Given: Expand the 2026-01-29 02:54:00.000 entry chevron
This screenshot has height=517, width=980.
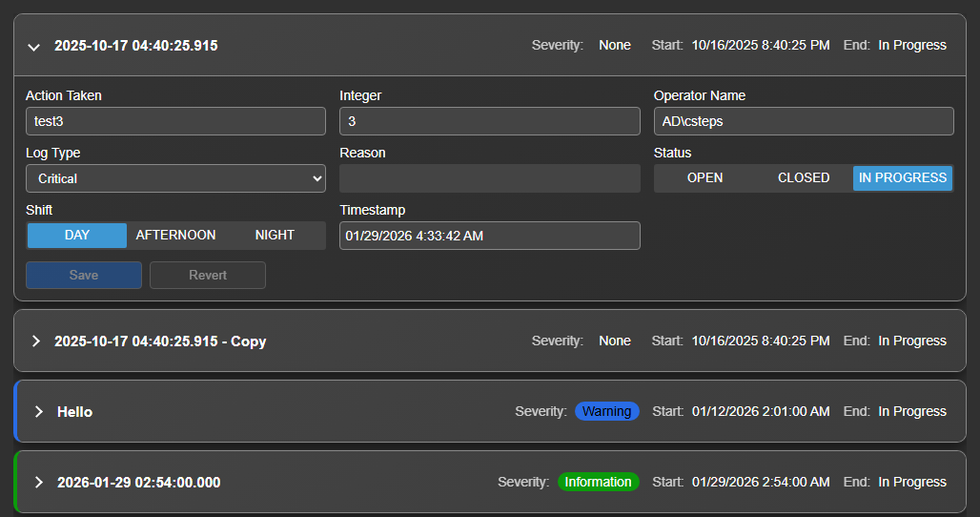Looking at the screenshot, I should [x=39, y=482].
